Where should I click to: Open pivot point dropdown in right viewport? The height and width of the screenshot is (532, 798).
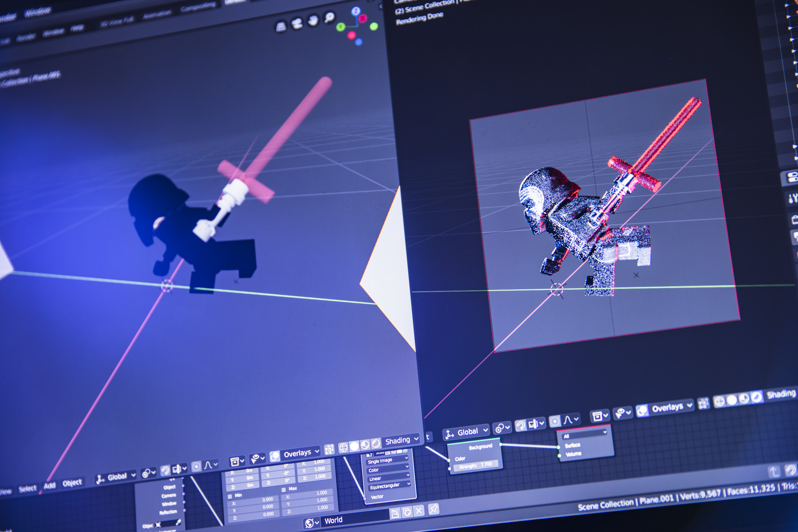(503, 427)
